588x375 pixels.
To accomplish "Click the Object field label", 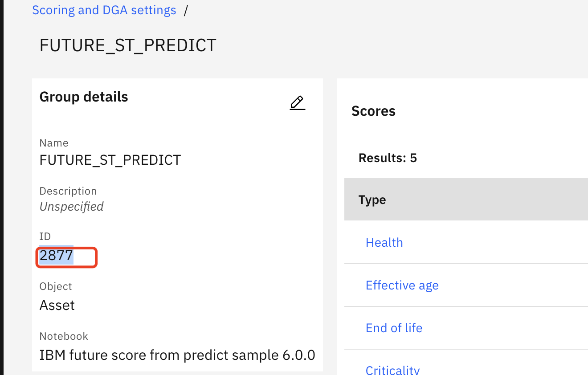I will 56,286.
